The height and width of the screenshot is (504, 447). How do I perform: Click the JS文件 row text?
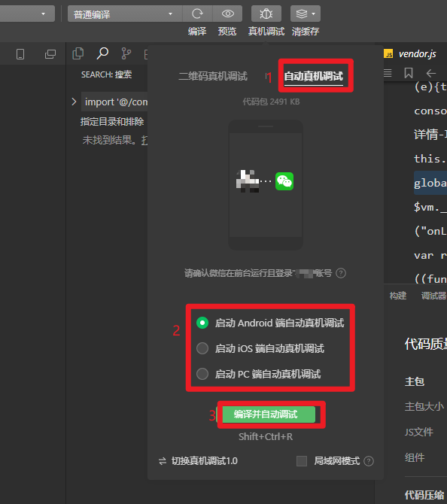coord(419,432)
